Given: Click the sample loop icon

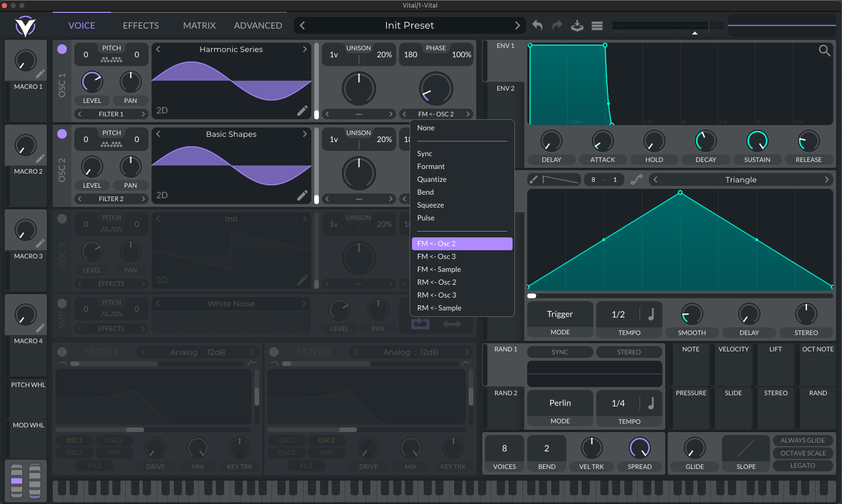Looking at the screenshot, I should (420, 323).
